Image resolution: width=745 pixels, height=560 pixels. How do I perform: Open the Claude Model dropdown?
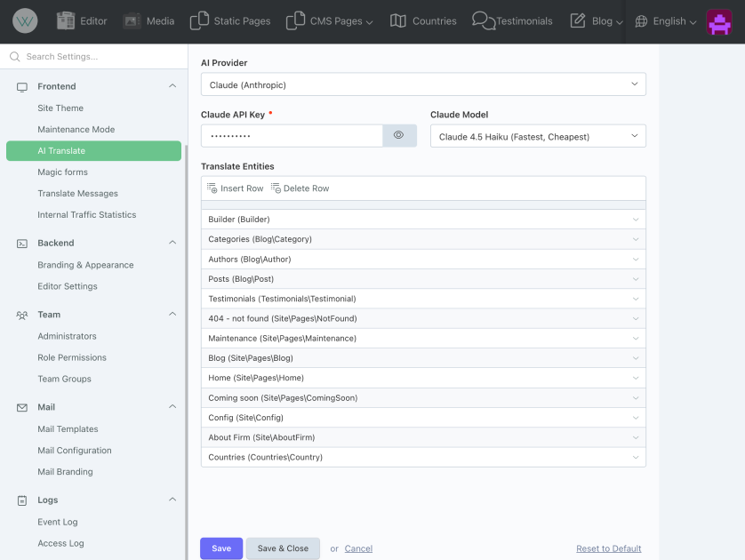(538, 136)
